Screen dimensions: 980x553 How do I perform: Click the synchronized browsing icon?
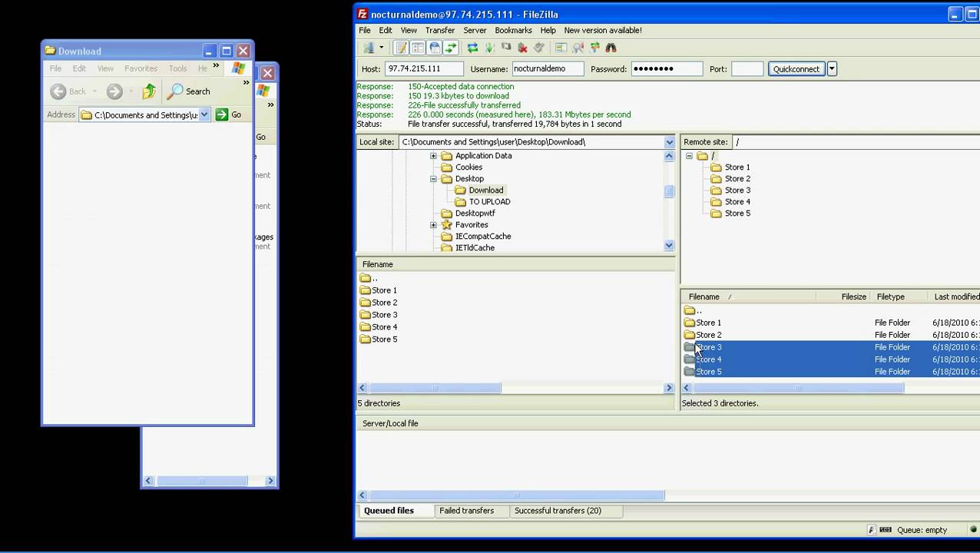(x=594, y=48)
